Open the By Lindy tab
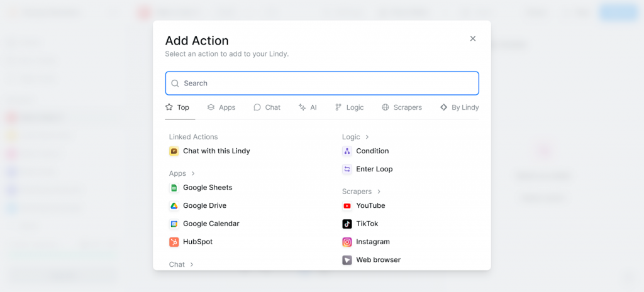The height and width of the screenshot is (292, 644). 460,107
